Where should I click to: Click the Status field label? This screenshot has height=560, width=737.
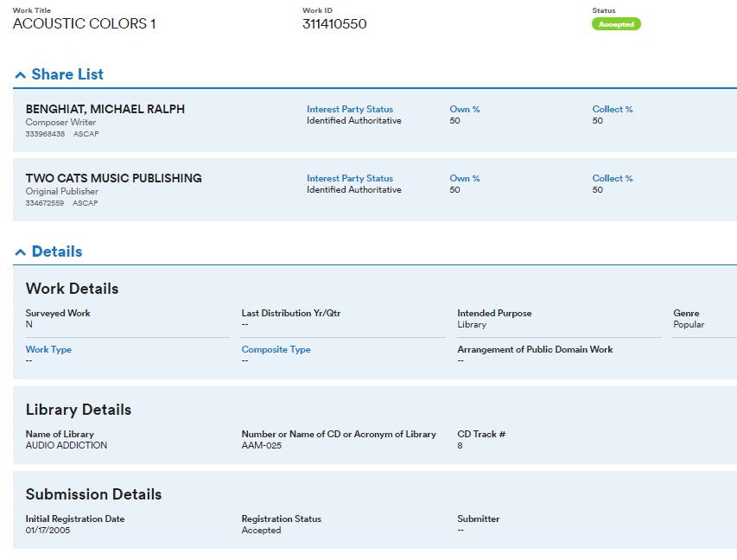(x=604, y=10)
